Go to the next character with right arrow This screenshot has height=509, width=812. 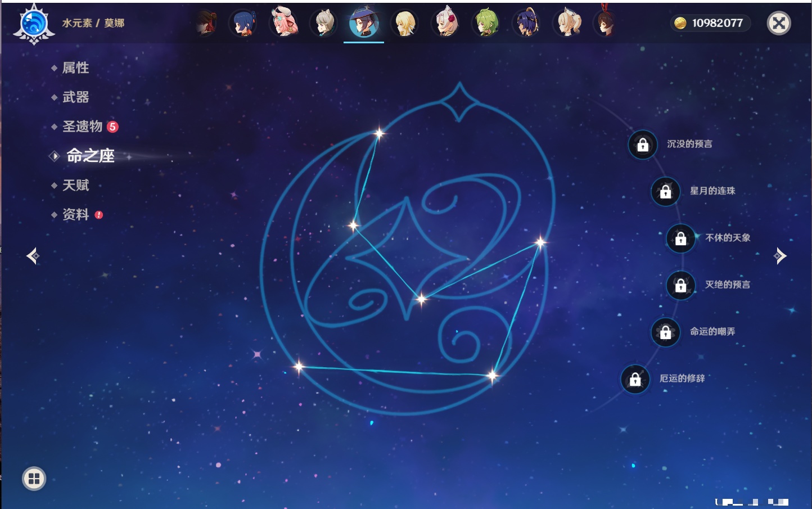click(780, 256)
